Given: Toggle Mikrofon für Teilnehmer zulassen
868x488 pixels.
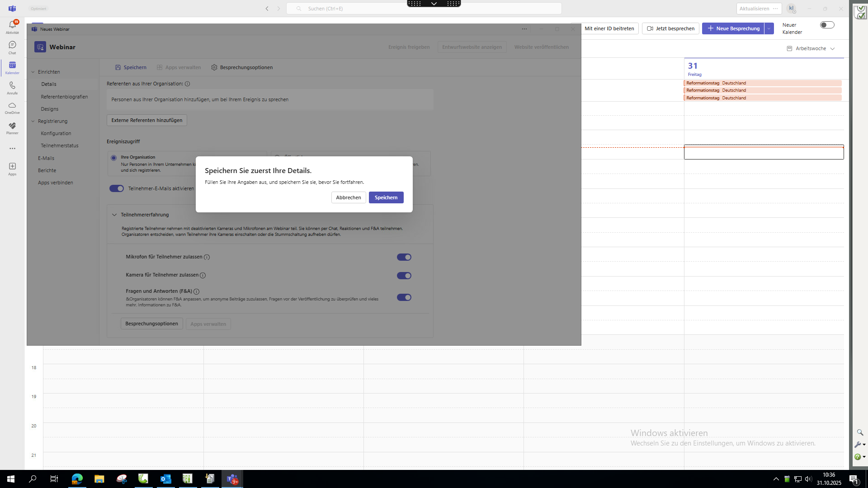Looking at the screenshot, I should 404,257.
